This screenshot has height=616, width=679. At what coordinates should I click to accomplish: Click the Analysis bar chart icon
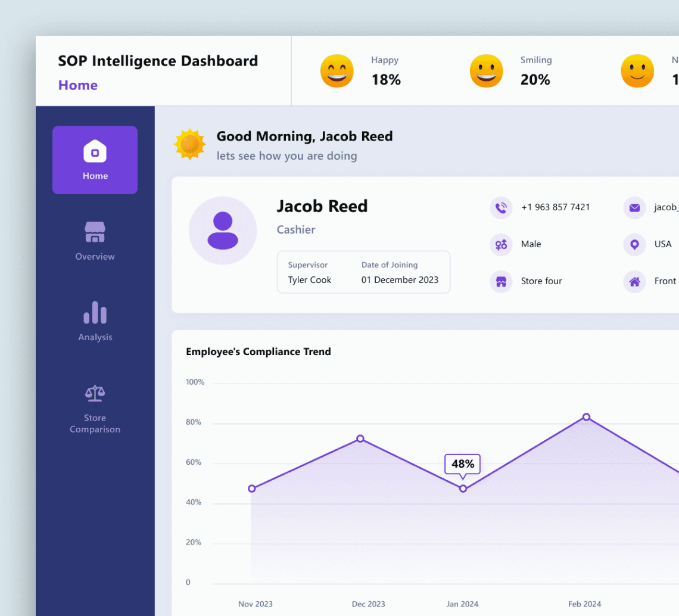95,312
